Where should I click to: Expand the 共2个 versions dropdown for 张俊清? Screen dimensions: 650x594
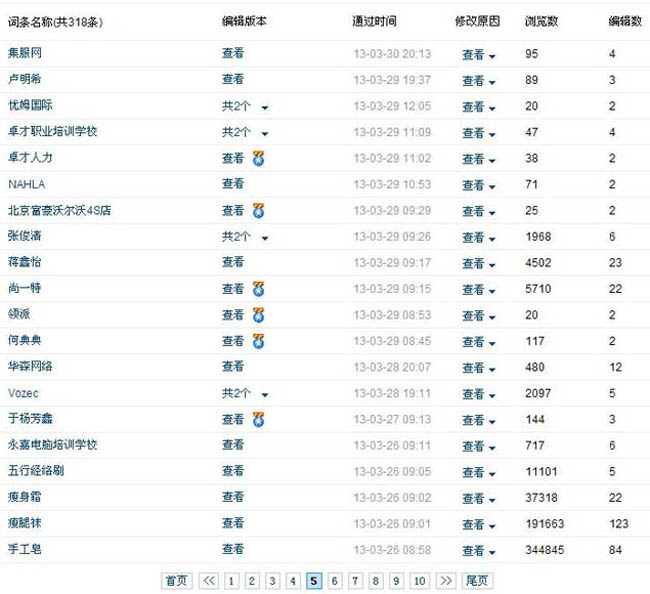click(264, 238)
